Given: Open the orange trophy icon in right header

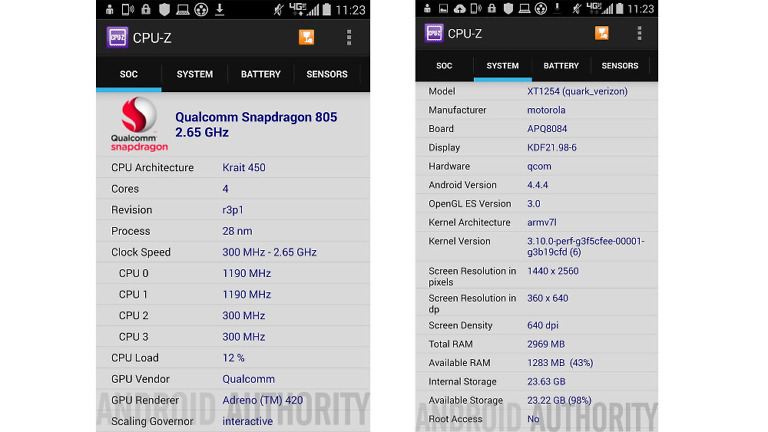Looking at the screenshot, I should 602,33.
